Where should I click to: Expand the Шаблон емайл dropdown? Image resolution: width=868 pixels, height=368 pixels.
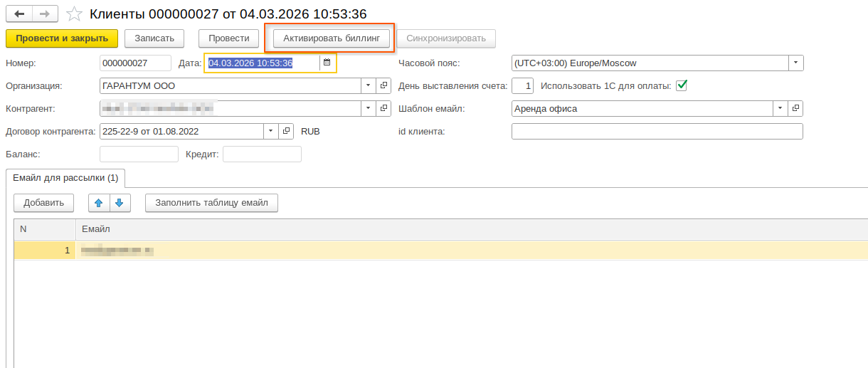tap(780, 109)
